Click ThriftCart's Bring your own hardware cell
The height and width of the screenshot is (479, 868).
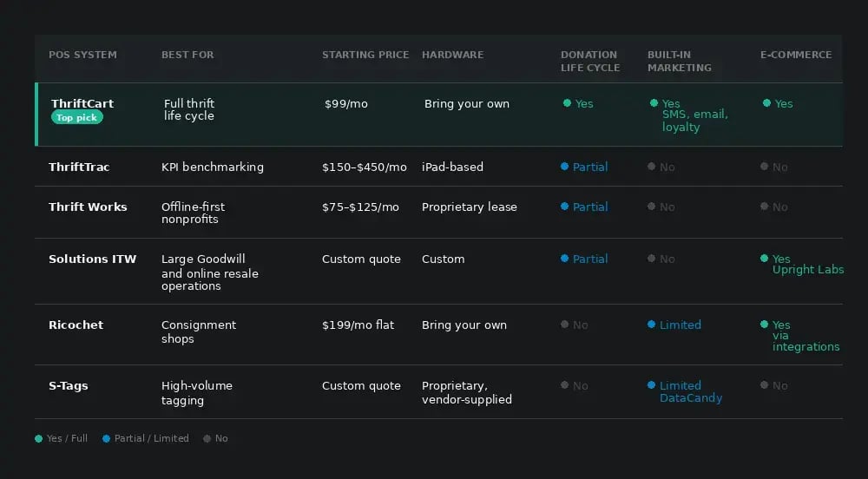click(x=467, y=104)
